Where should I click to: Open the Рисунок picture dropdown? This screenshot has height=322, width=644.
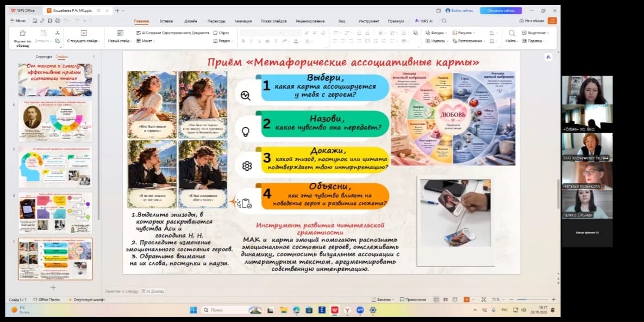pyautogui.click(x=464, y=33)
